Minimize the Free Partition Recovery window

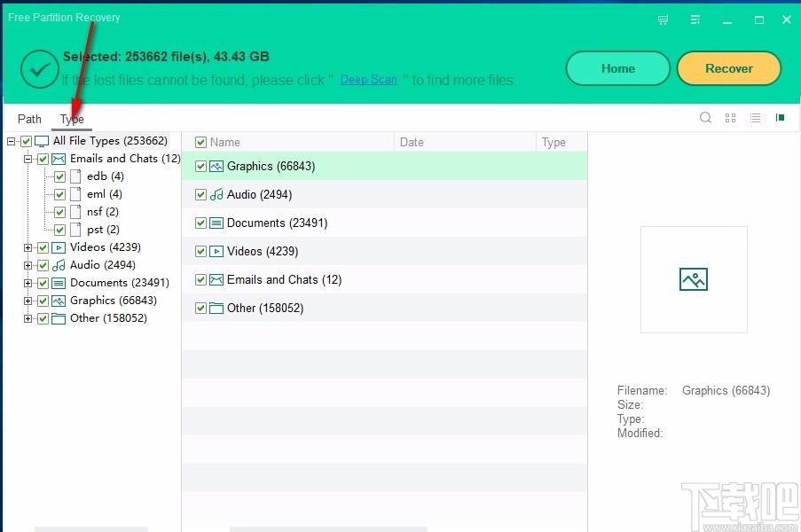(x=727, y=20)
